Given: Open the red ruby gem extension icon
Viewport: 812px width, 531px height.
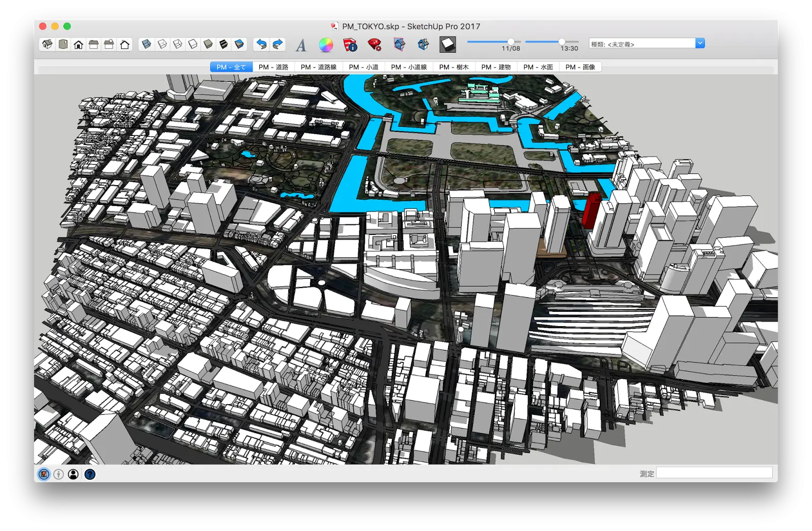Looking at the screenshot, I should pos(375,45).
